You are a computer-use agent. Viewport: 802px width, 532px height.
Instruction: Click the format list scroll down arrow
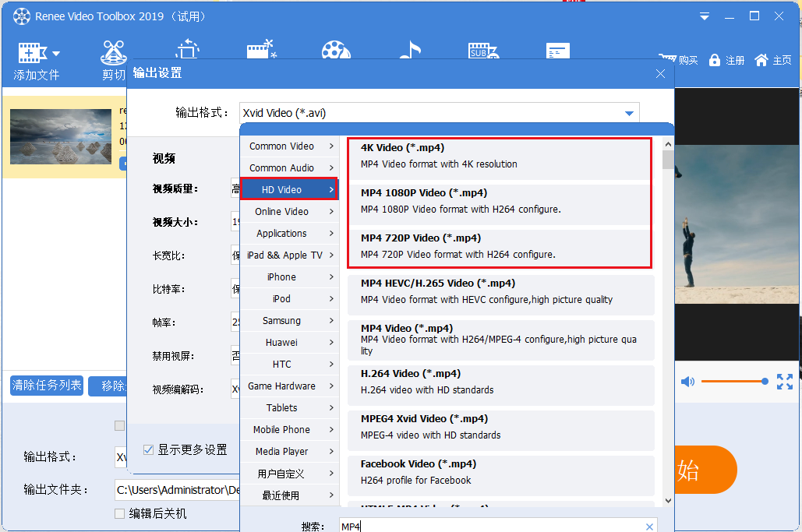tap(667, 500)
